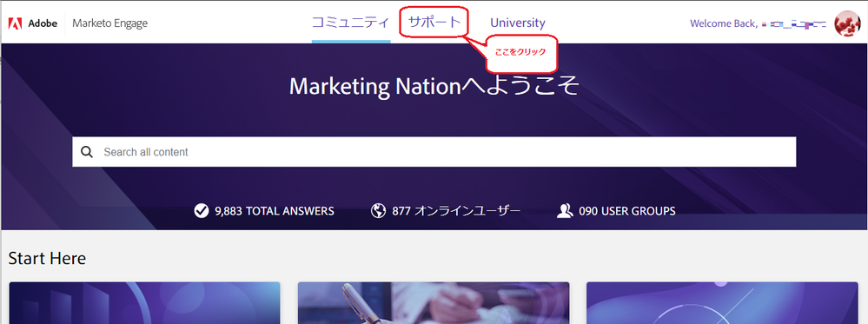
Task: Open the first Start Here card with bar chart
Action: coord(144,303)
